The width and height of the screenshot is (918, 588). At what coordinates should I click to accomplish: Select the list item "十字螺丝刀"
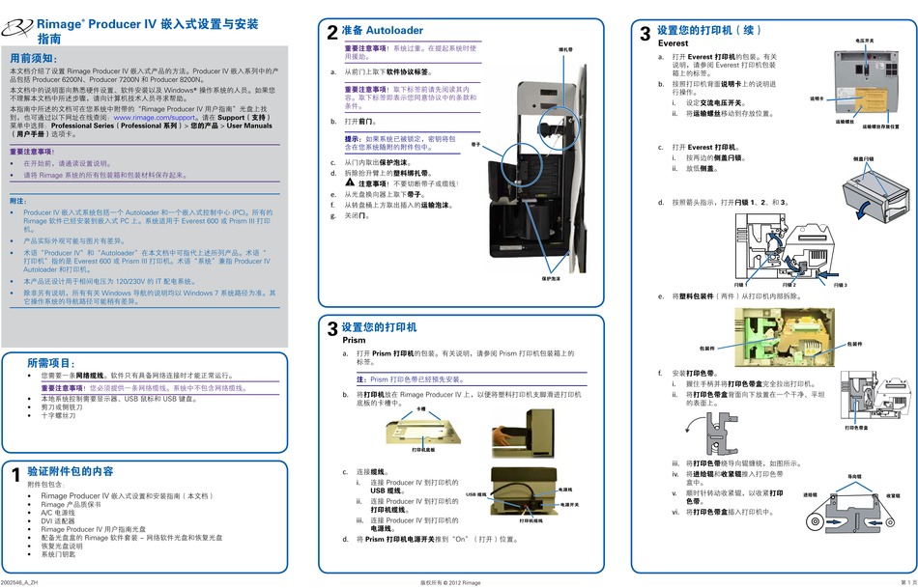[58, 415]
